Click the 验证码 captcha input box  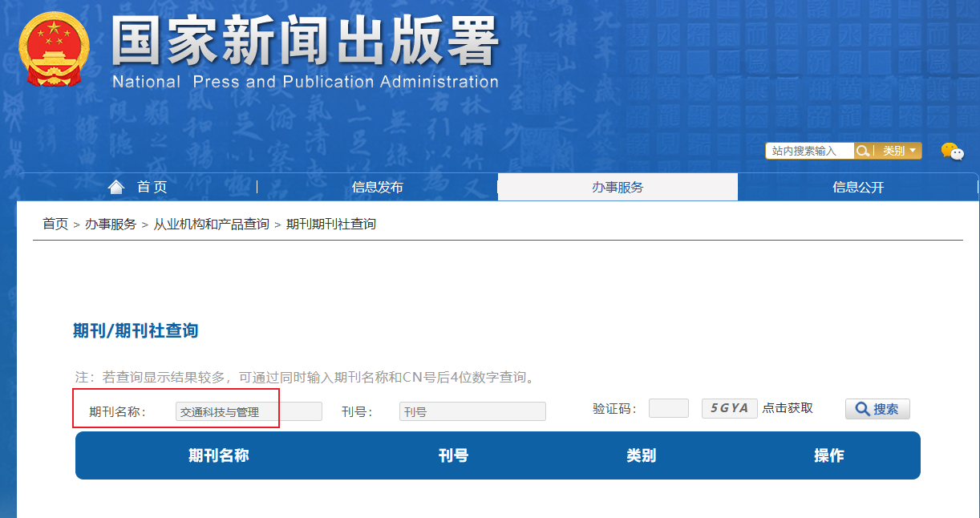click(x=669, y=408)
